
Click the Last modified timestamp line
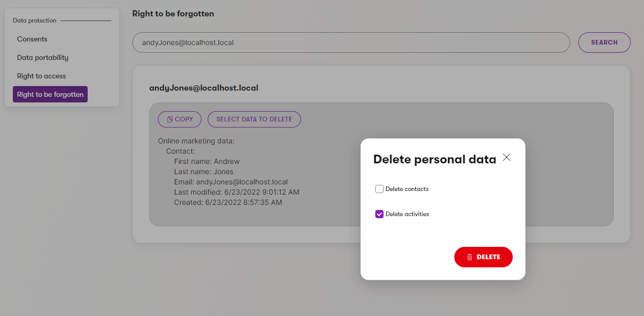236,192
